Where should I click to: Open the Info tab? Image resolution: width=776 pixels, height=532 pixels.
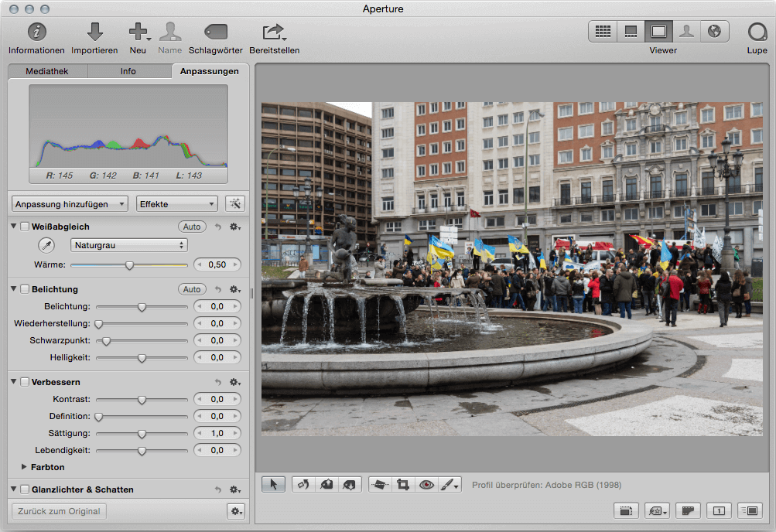pyautogui.click(x=129, y=70)
